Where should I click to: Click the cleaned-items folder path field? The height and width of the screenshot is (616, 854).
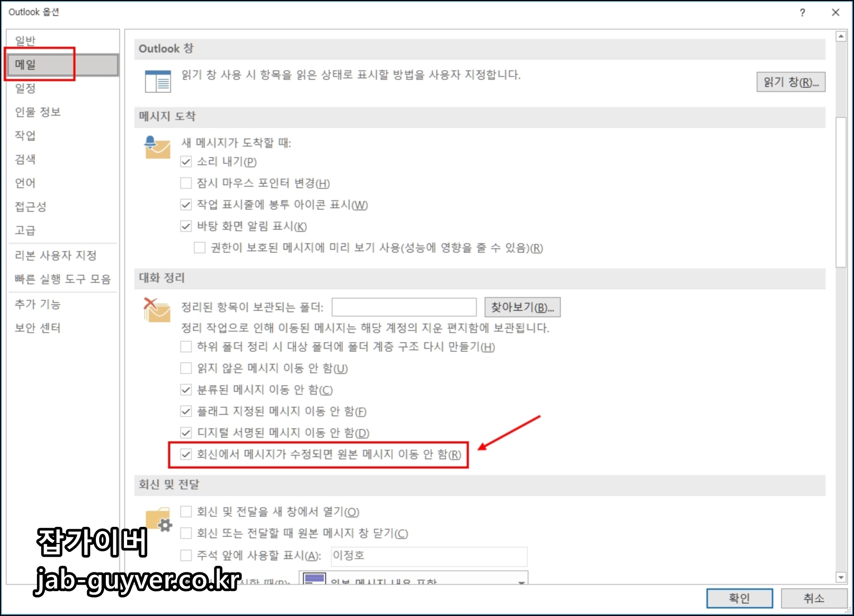[404, 307]
